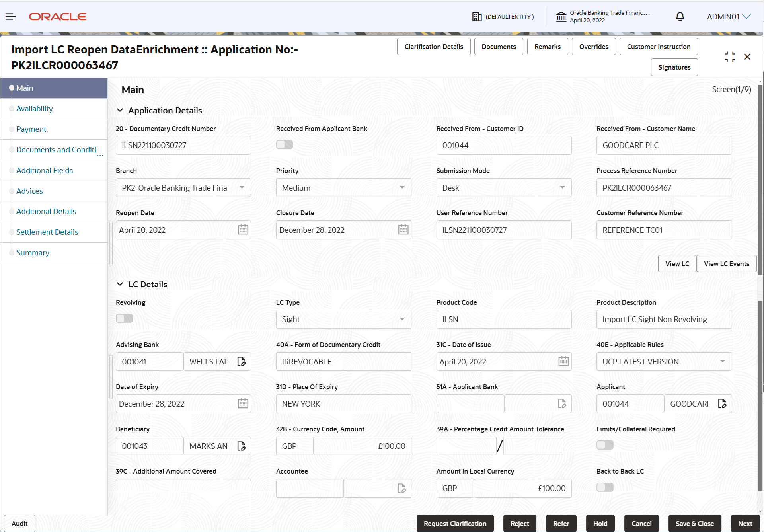Enable the Limits/Collateral Required toggle
This screenshot has width=764, height=532.
tap(605, 445)
